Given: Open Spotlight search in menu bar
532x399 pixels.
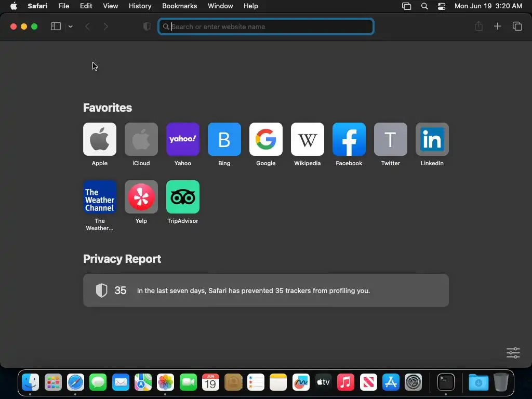Looking at the screenshot, I should [x=424, y=6].
